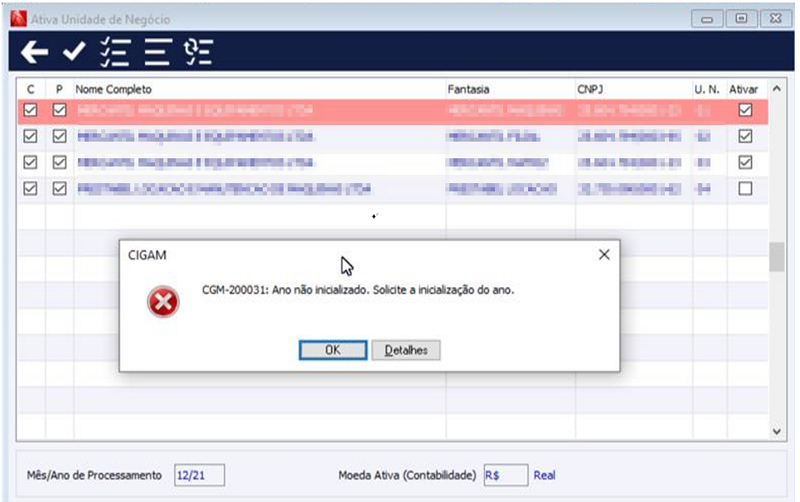800x502 pixels.
Task: Click the scroll up arrow of the list
Action: click(777, 89)
